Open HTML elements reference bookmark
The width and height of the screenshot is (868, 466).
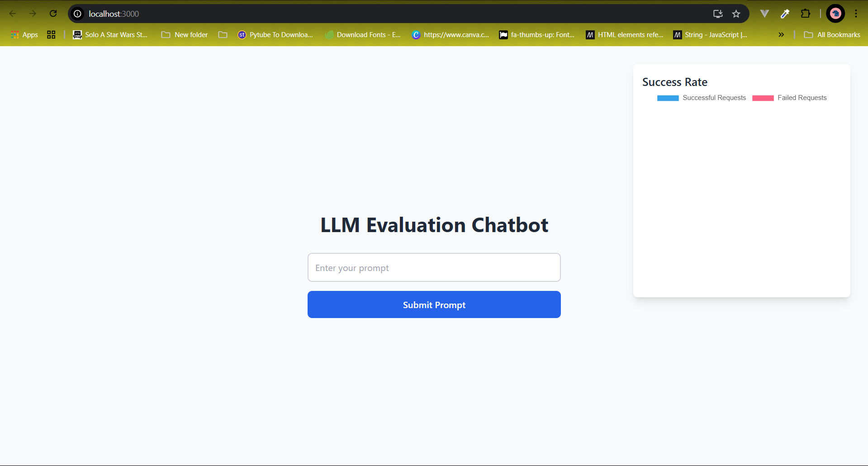[x=625, y=35]
